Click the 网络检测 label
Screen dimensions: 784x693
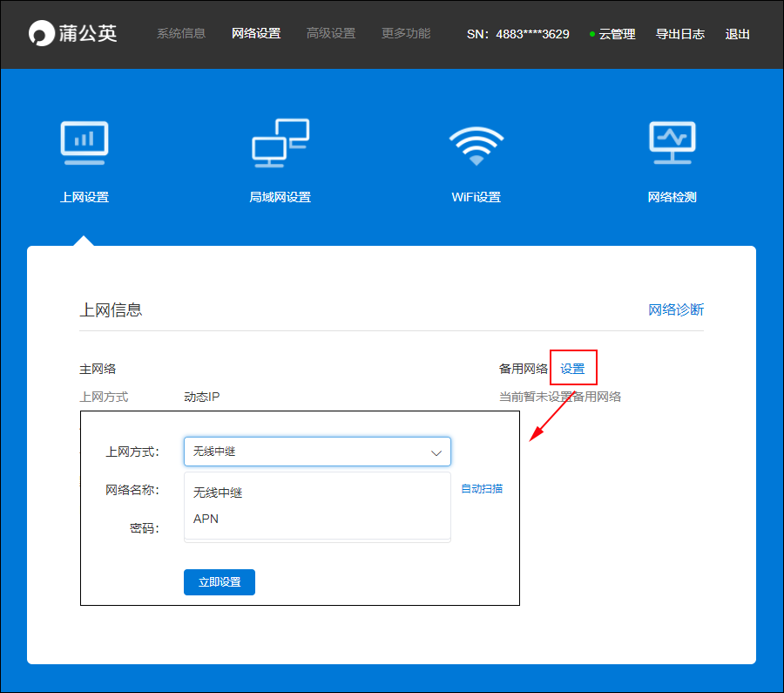coord(672,197)
